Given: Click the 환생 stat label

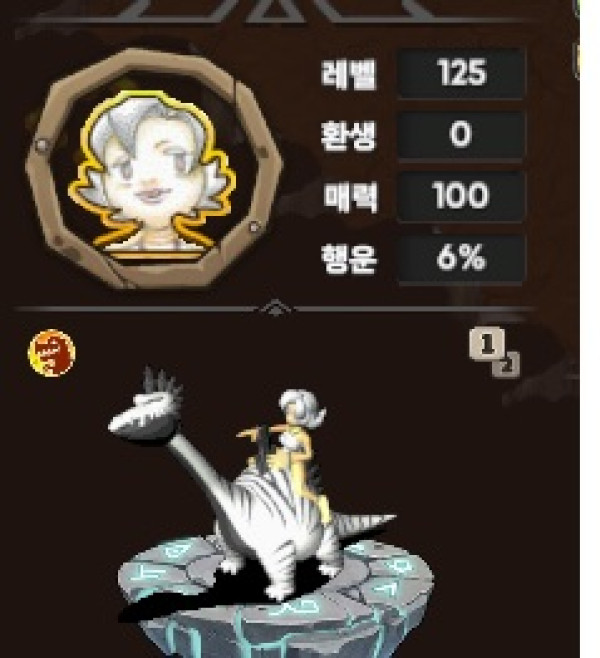Looking at the screenshot, I should 348,136.
